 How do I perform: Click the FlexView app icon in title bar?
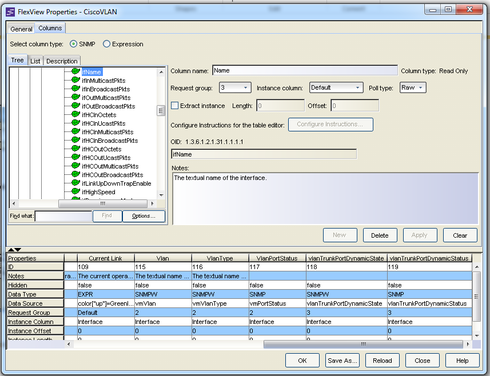pyautogui.click(x=10, y=12)
